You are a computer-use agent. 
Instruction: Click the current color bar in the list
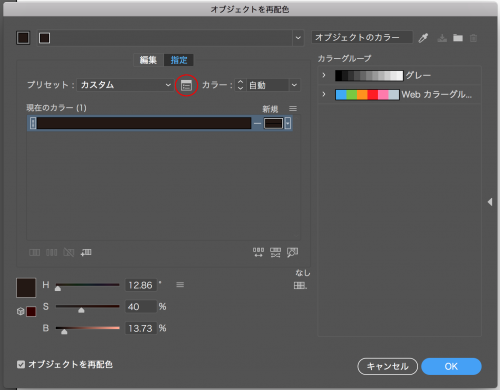click(144, 123)
